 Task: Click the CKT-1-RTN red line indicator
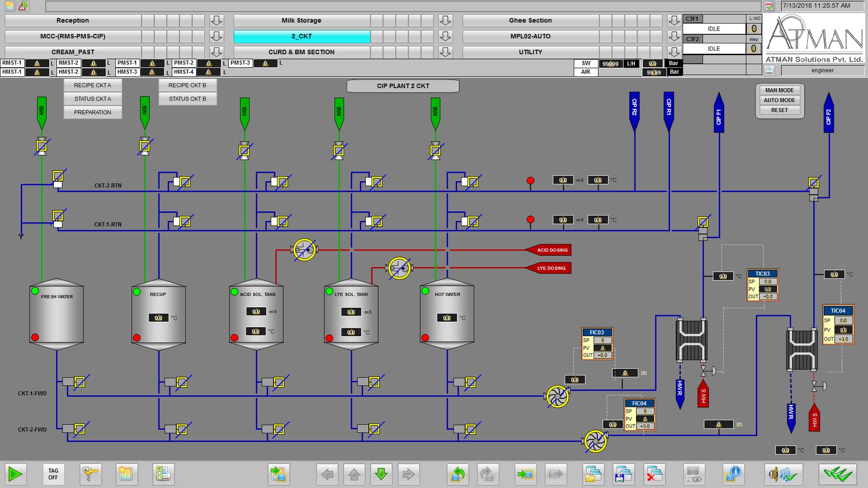(531, 219)
